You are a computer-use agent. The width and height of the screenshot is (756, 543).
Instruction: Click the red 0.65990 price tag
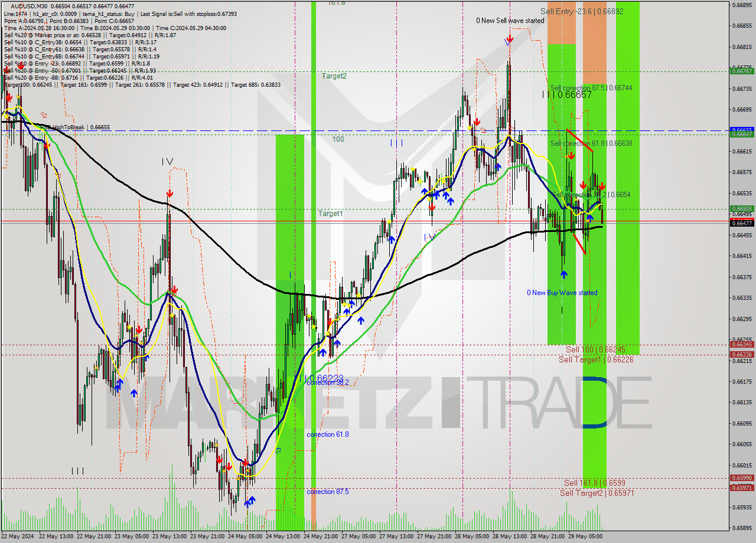[742, 478]
